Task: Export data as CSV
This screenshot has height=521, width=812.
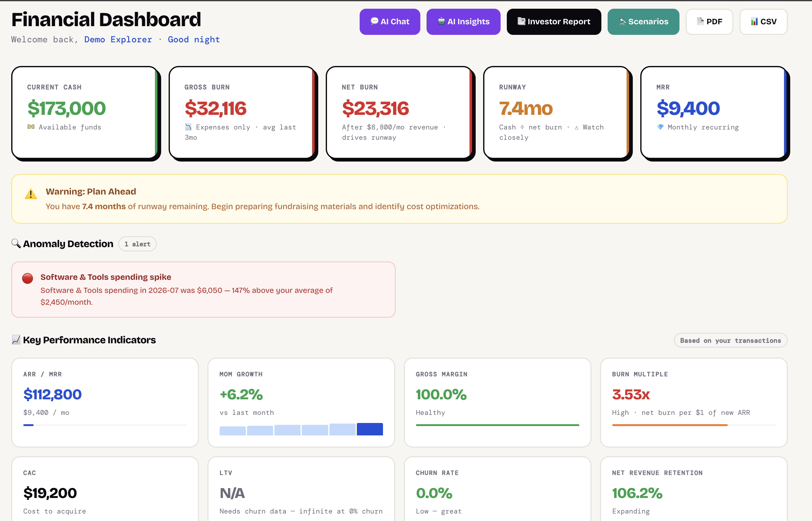Action: pos(763,22)
